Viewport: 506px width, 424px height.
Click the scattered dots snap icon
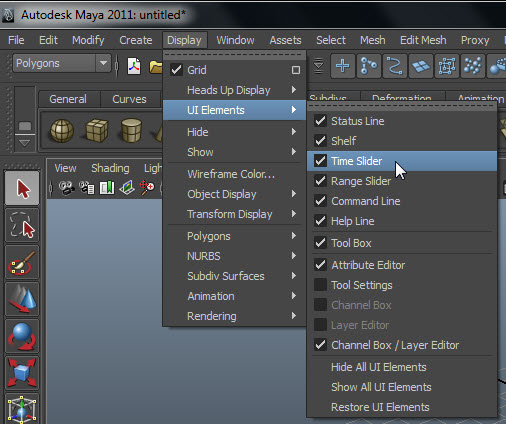[473, 66]
